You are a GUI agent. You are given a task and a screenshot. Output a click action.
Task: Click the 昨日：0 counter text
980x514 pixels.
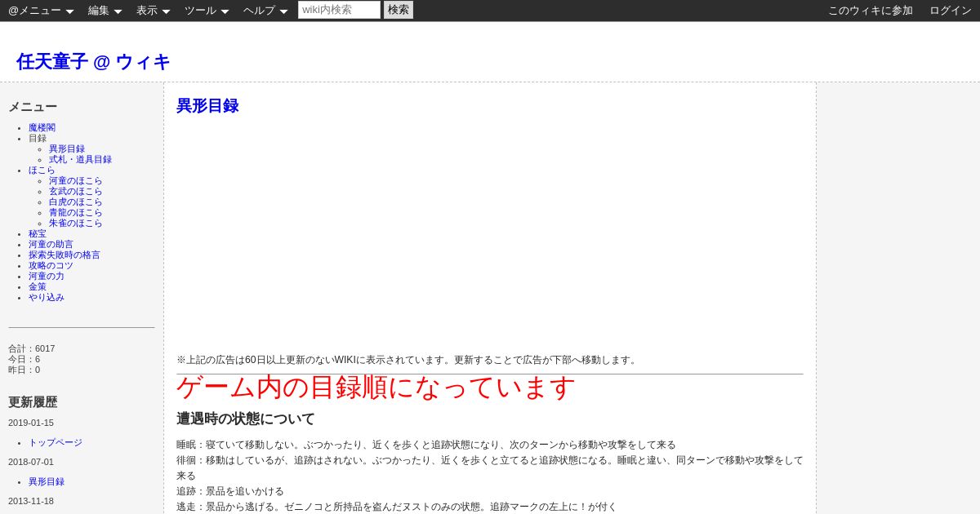pos(24,370)
